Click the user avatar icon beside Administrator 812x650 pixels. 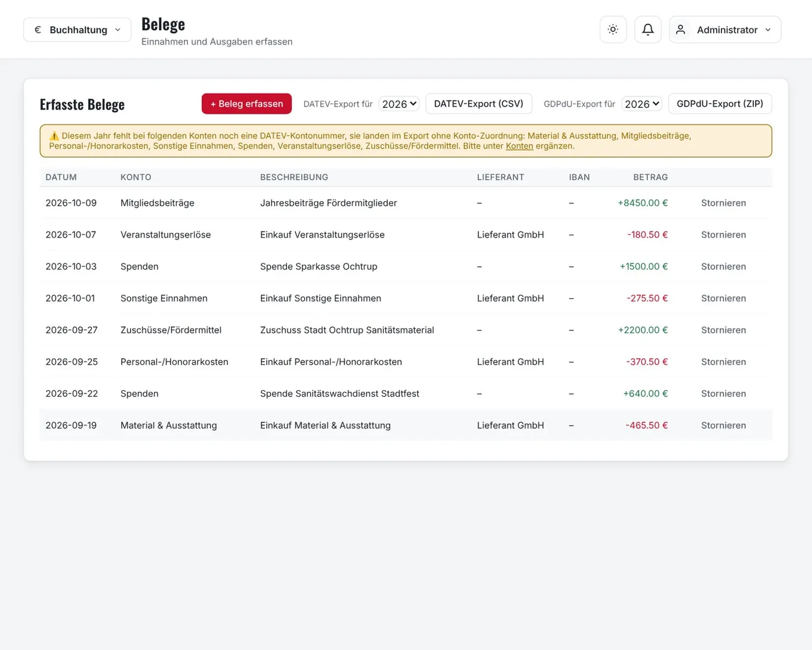tap(681, 30)
